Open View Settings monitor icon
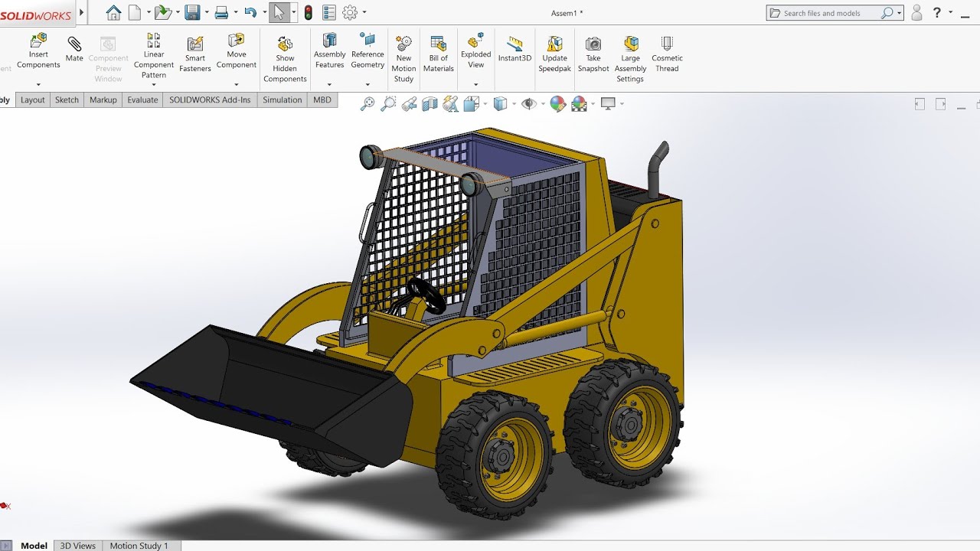The width and height of the screenshot is (980, 551). [x=608, y=104]
